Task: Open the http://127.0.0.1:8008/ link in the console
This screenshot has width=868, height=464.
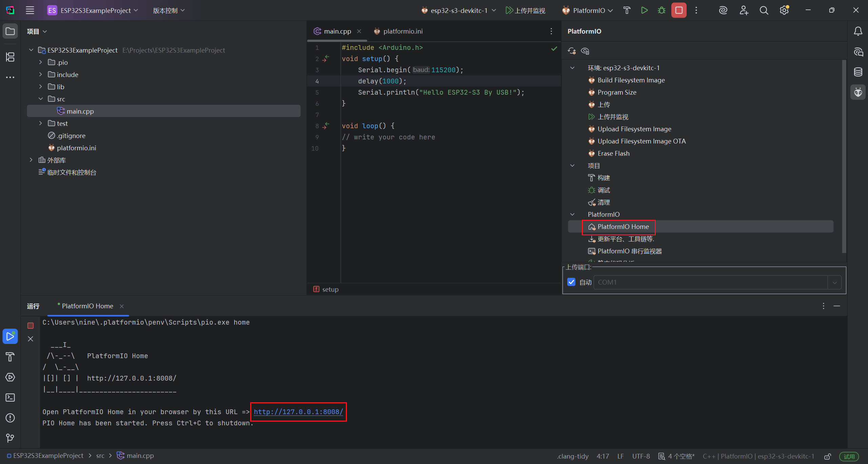Action: click(x=298, y=412)
